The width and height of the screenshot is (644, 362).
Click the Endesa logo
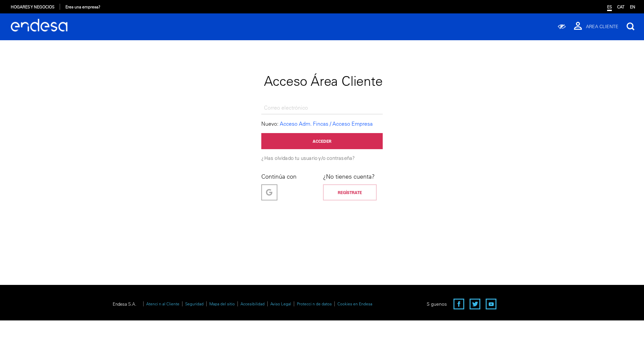tap(39, 25)
